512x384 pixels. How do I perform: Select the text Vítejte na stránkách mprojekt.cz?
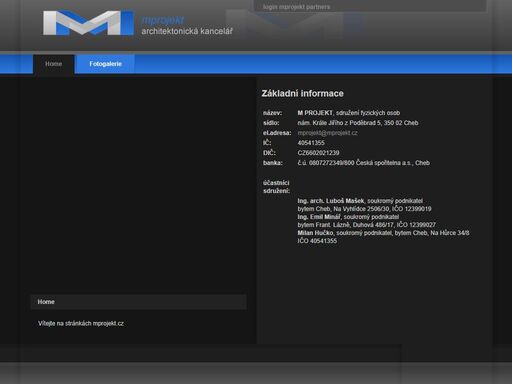click(x=81, y=324)
